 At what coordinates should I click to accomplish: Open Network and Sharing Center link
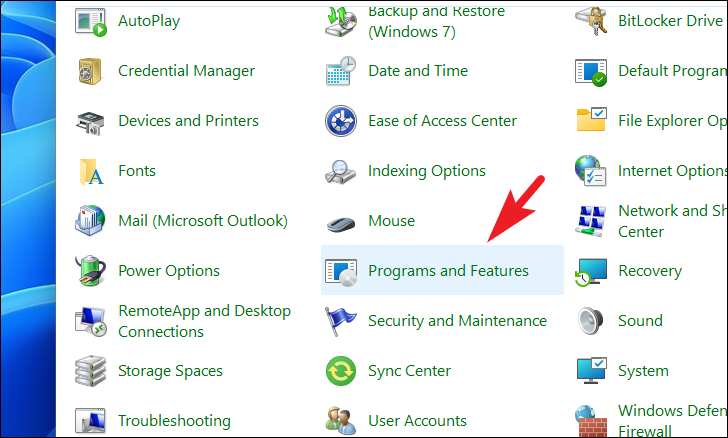click(673, 221)
